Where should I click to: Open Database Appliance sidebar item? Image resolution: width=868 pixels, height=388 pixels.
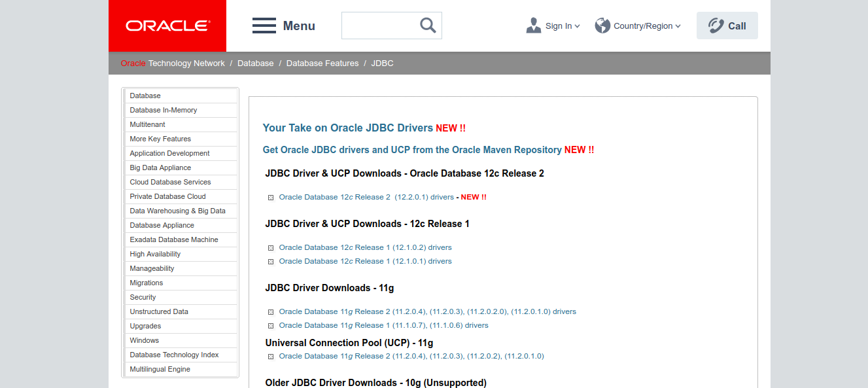click(x=181, y=225)
